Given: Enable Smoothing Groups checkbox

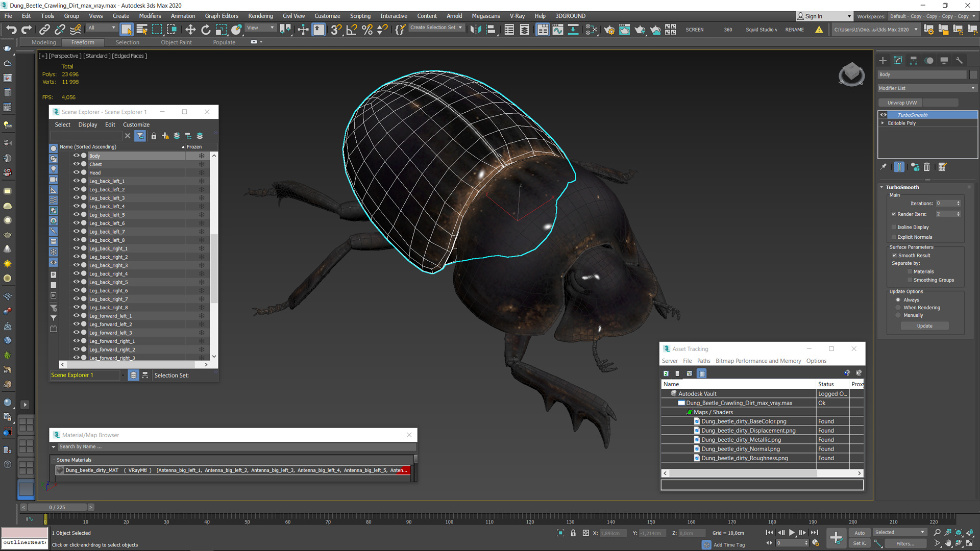Looking at the screenshot, I should point(910,280).
